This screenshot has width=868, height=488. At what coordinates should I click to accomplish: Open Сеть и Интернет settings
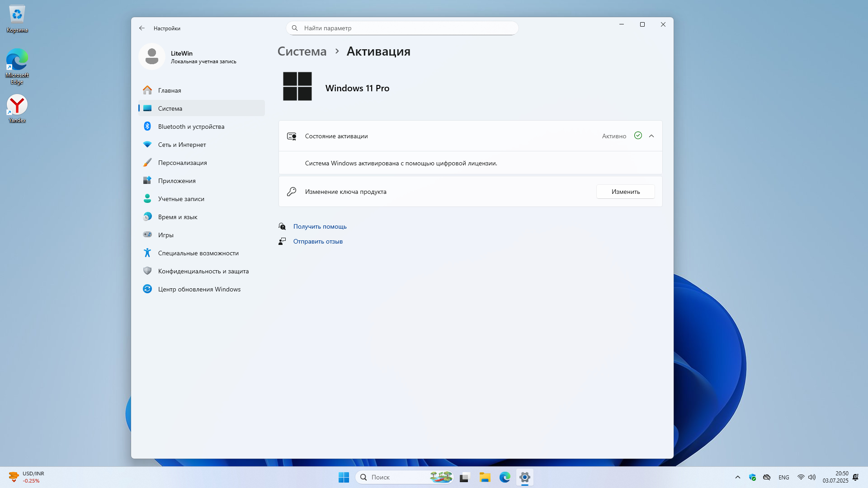click(182, 145)
